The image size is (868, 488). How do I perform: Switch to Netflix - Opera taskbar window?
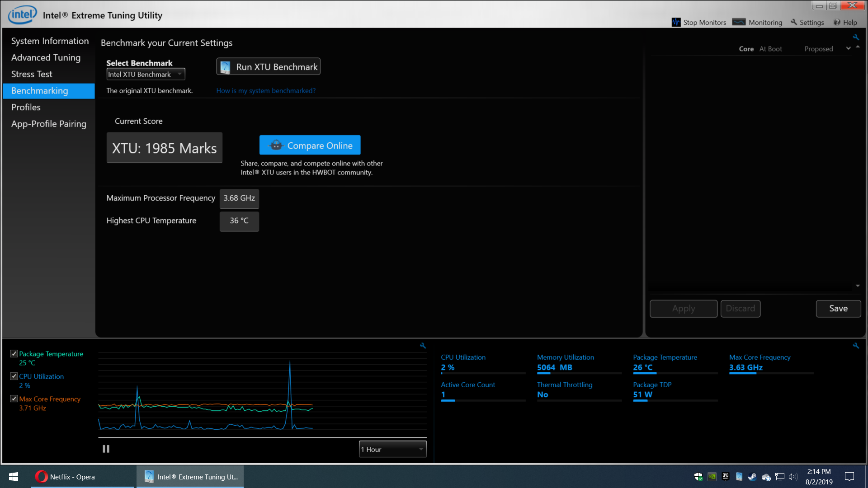(82, 477)
